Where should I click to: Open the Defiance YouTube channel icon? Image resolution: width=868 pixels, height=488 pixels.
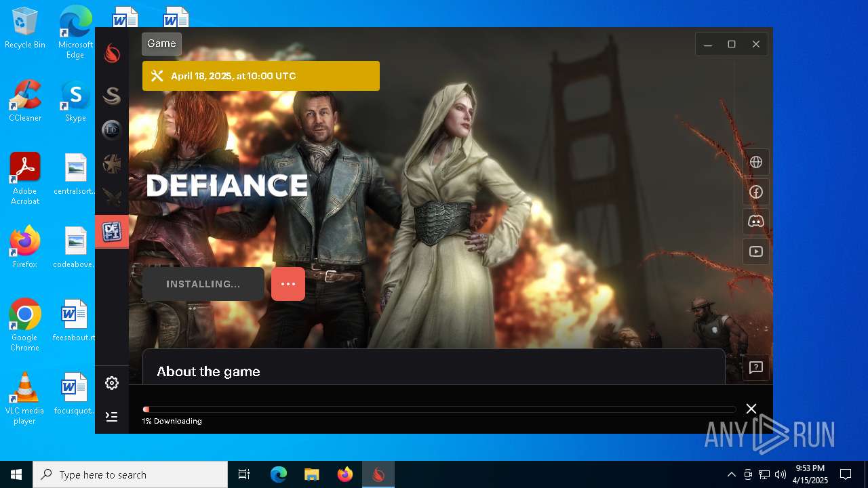coord(756,251)
